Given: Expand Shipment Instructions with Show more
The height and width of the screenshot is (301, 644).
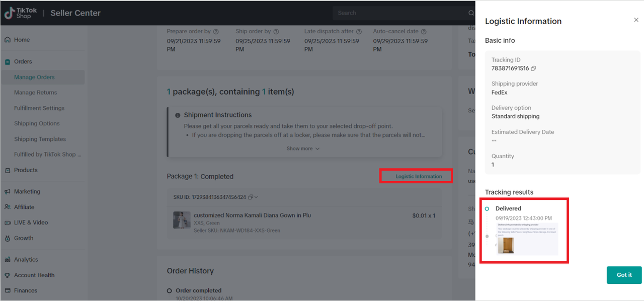Looking at the screenshot, I should (x=303, y=148).
